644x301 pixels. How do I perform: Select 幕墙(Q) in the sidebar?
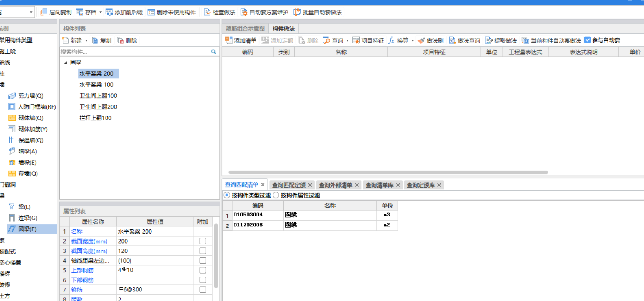(28, 173)
